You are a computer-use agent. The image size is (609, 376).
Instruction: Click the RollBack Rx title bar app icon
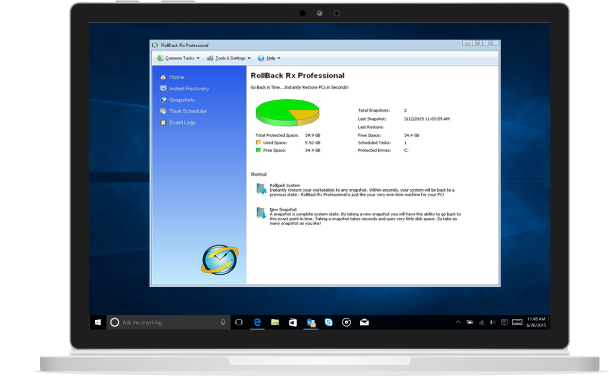(155, 45)
